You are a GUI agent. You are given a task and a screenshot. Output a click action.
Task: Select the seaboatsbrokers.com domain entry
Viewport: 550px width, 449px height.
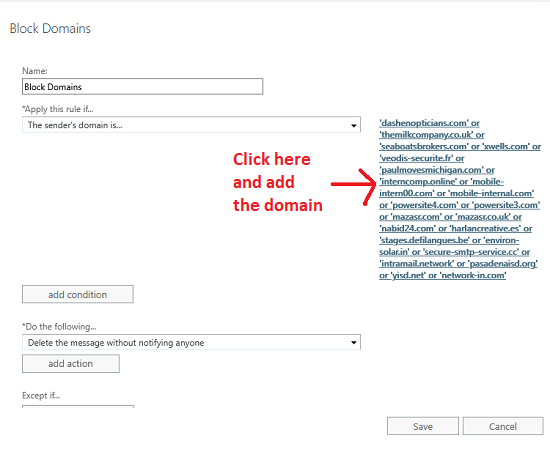point(424,146)
